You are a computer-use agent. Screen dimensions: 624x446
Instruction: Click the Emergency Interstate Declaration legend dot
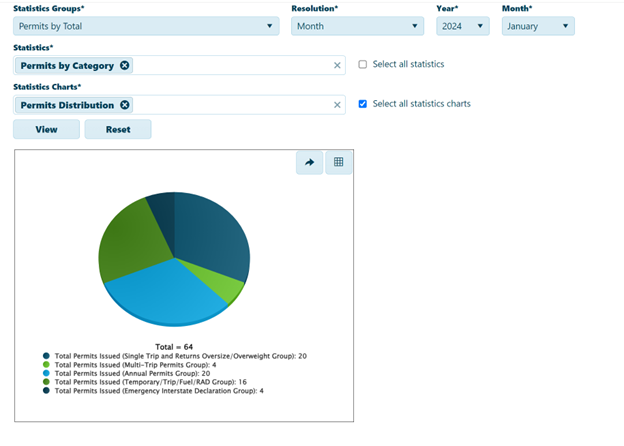pyautogui.click(x=46, y=391)
